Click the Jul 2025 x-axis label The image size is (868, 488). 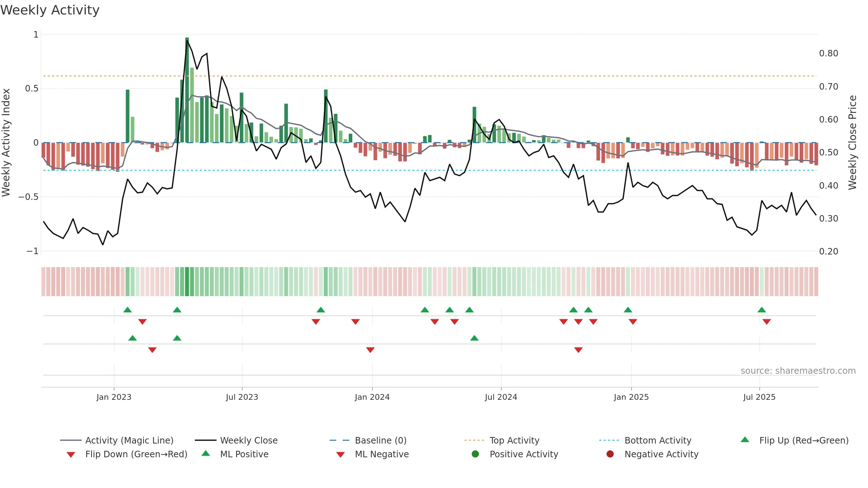tap(759, 397)
